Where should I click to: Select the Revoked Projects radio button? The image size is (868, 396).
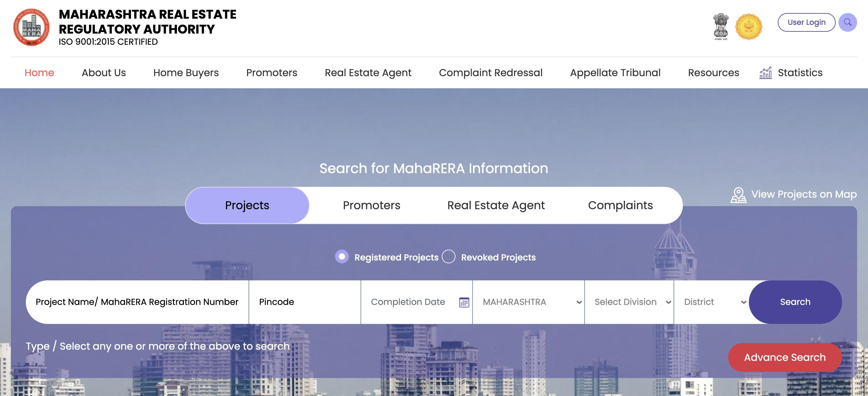449,257
